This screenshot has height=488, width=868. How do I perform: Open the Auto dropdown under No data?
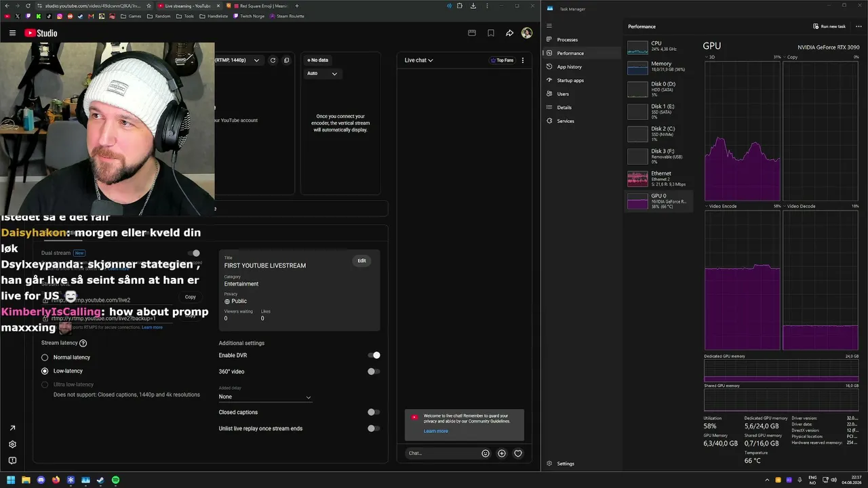(322, 73)
